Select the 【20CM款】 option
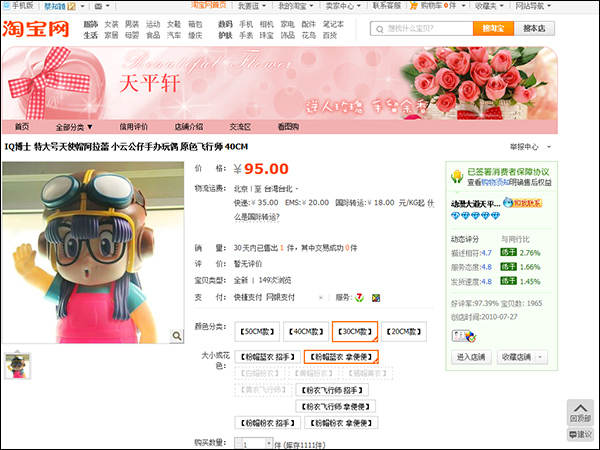 coord(404,331)
